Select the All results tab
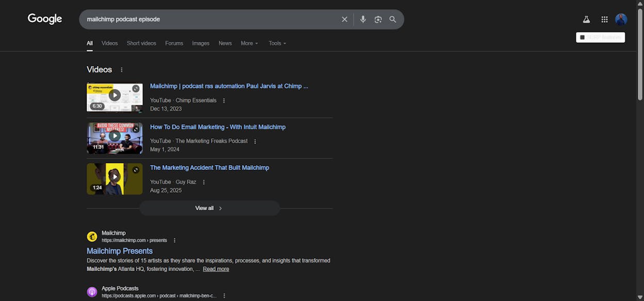Image resolution: width=644 pixels, height=301 pixels. 90,43
